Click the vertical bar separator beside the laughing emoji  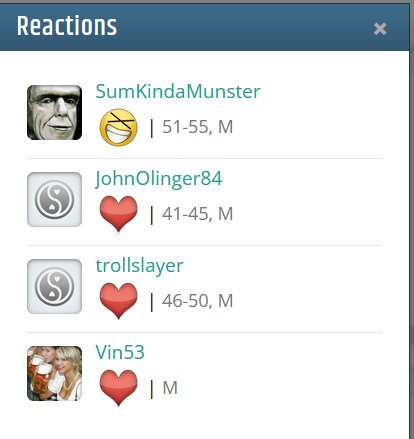152,128
